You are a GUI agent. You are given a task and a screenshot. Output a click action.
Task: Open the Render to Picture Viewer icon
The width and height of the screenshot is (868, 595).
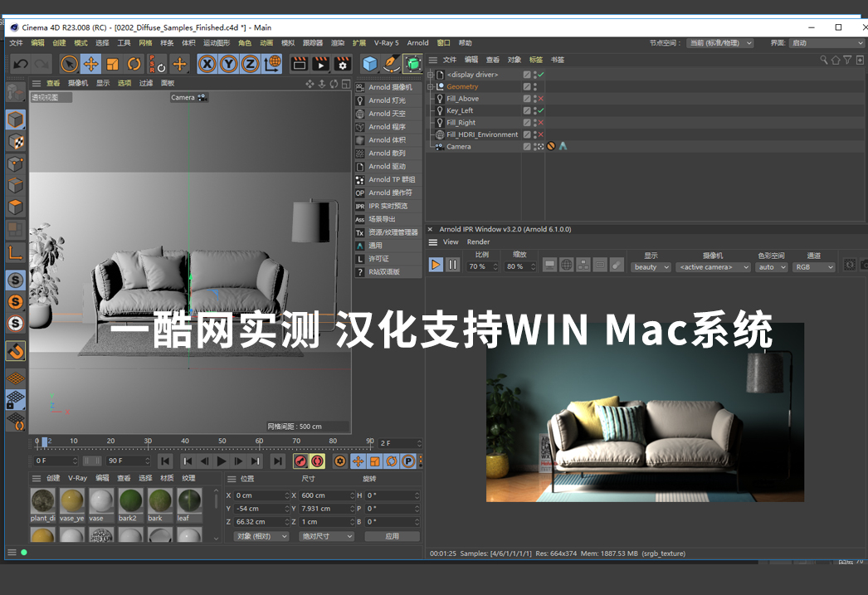pos(320,64)
